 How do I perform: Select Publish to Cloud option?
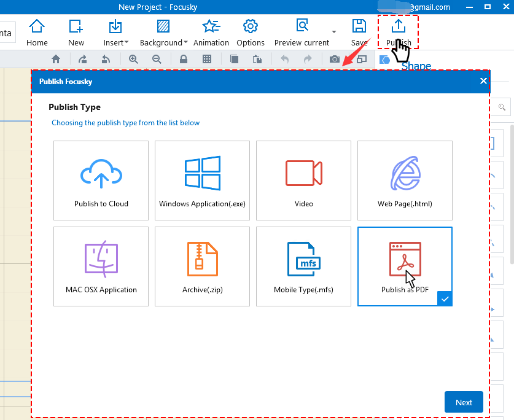click(101, 181)
